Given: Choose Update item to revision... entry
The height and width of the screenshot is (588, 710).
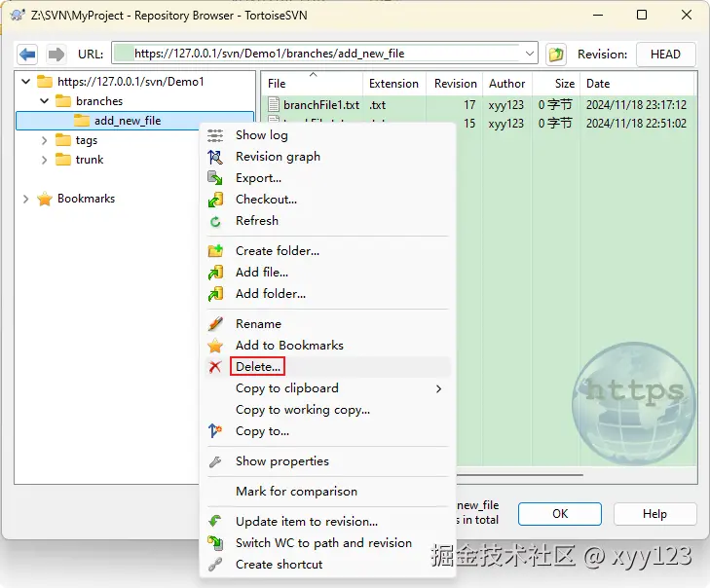Looking at the screenshot, I should click(307, 522).
